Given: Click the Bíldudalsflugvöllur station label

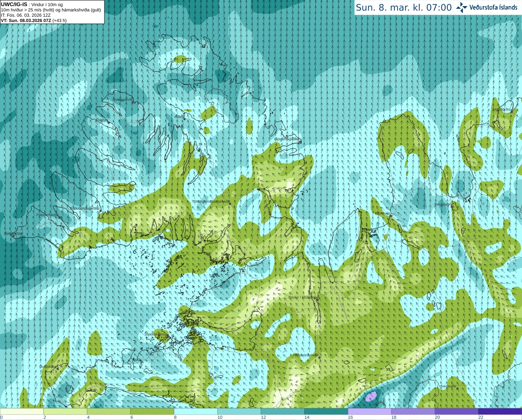Looking at the screenshot, I should [x=85, y=208].
